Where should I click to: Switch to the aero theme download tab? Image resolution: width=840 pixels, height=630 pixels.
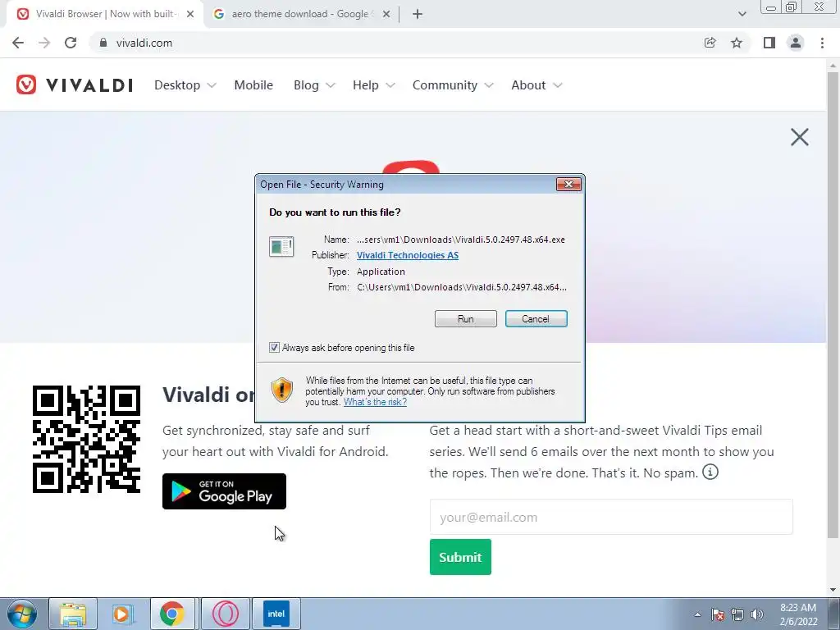point(300,14)
